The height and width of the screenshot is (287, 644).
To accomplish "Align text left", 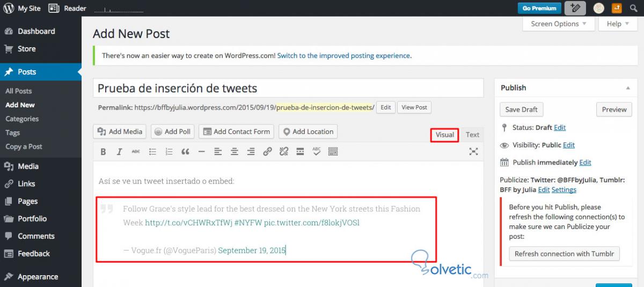I will 218,152.
